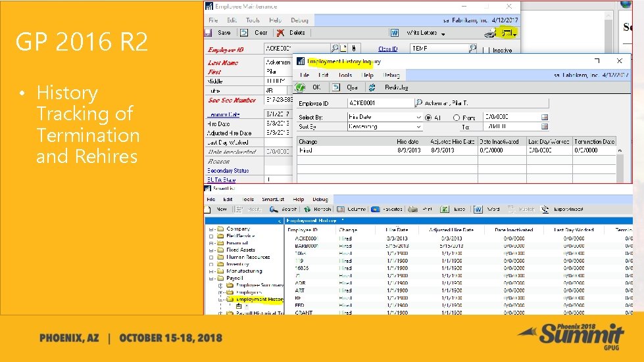The height and width of the screenshot is (362, 644).
Task: Click the Export/Import icon in SmartList
Action: (x=545, y=210)
